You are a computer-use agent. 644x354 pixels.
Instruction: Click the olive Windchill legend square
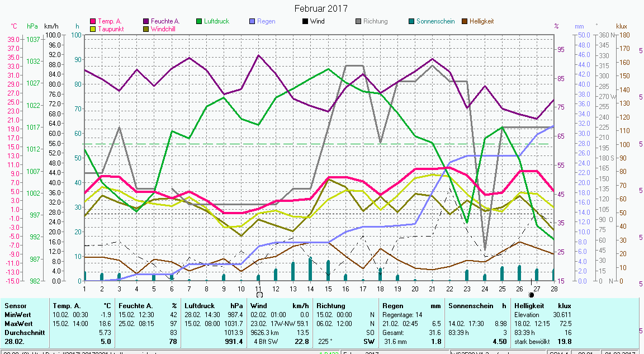[146, 29]
